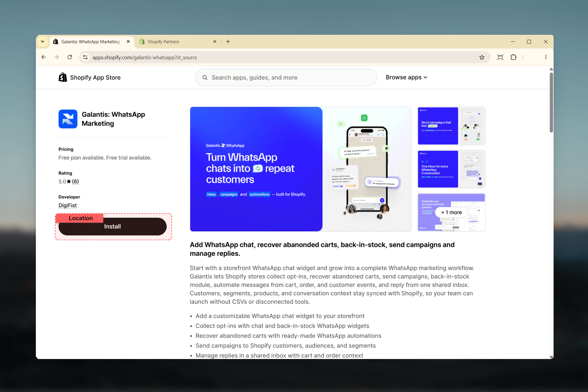The image size is (588, 392).
Task: Open the main Turn WhatsApp chats hero image
Action: (300, 169)
